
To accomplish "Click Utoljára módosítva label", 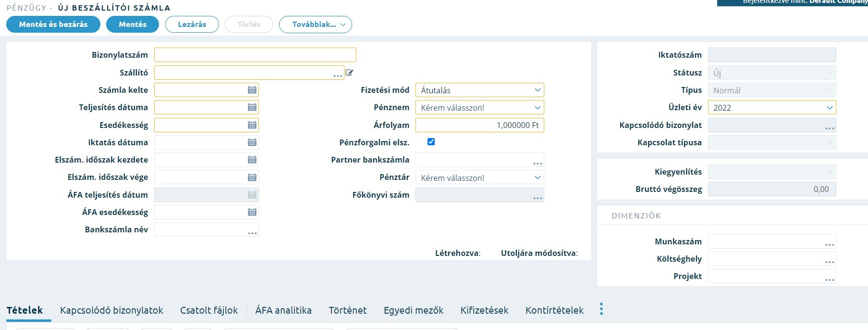I will pyautogui.click(x=539, y=253).
